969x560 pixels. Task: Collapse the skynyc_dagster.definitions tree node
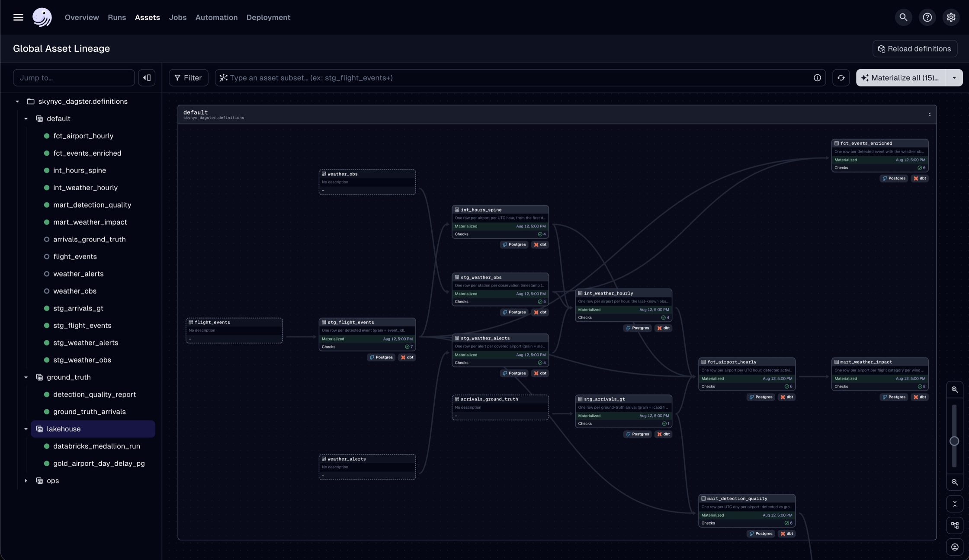(x=17, y=102)
